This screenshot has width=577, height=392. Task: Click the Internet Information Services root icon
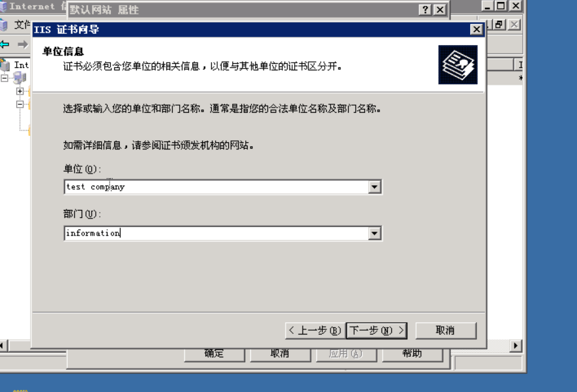[5, 65]
